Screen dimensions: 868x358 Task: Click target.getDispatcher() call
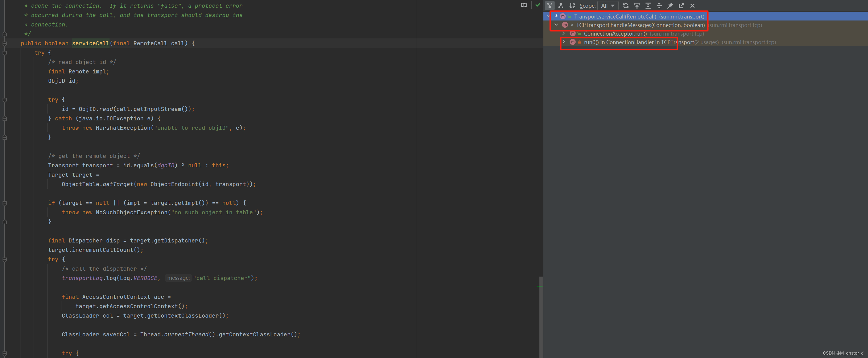pos(168,240)
